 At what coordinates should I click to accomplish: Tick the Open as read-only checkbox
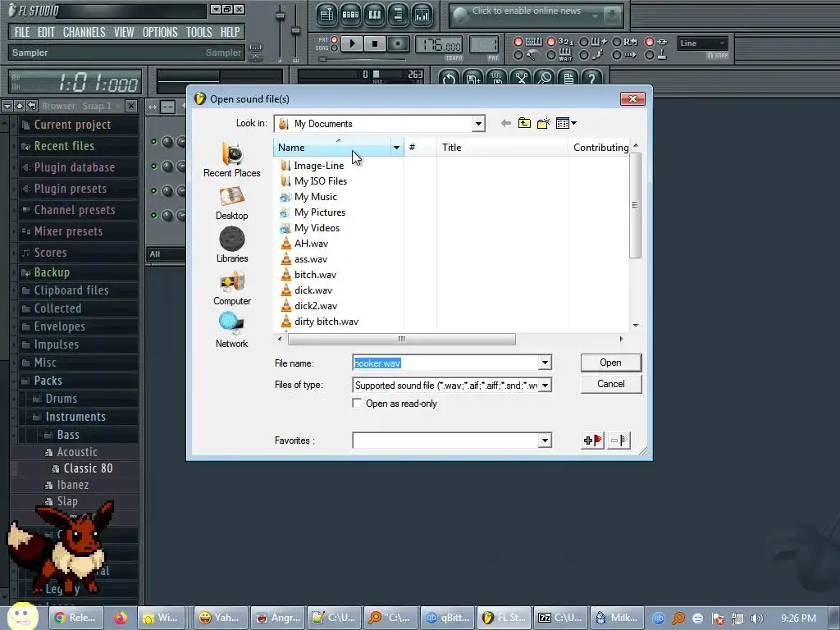(x=357, y=403)
